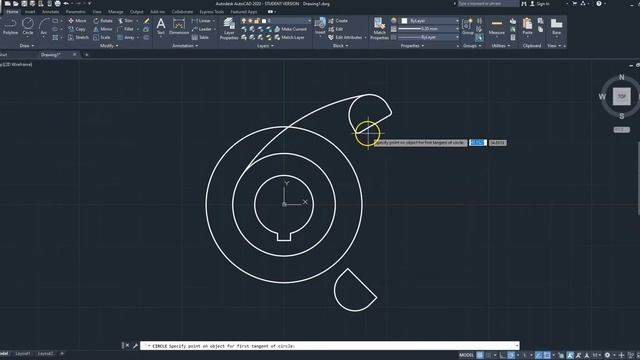Expand the Block panel
The height and width of the screenshot is (360, 640).
pyautogui.click(x=340, y=46)
